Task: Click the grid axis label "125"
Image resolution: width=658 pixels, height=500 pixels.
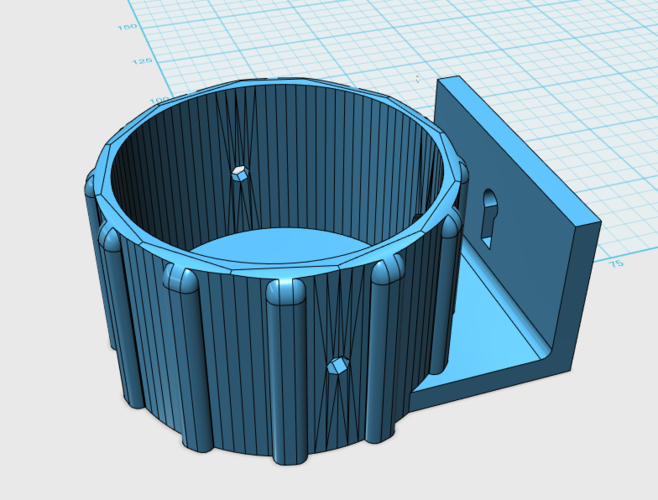Action: pos(142,61)
